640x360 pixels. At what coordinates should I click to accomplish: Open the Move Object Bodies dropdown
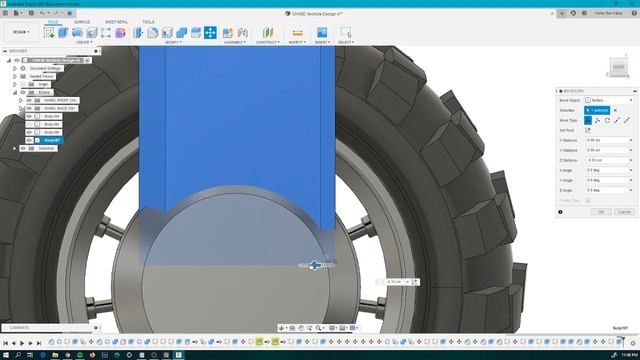[x=608, y=100]
